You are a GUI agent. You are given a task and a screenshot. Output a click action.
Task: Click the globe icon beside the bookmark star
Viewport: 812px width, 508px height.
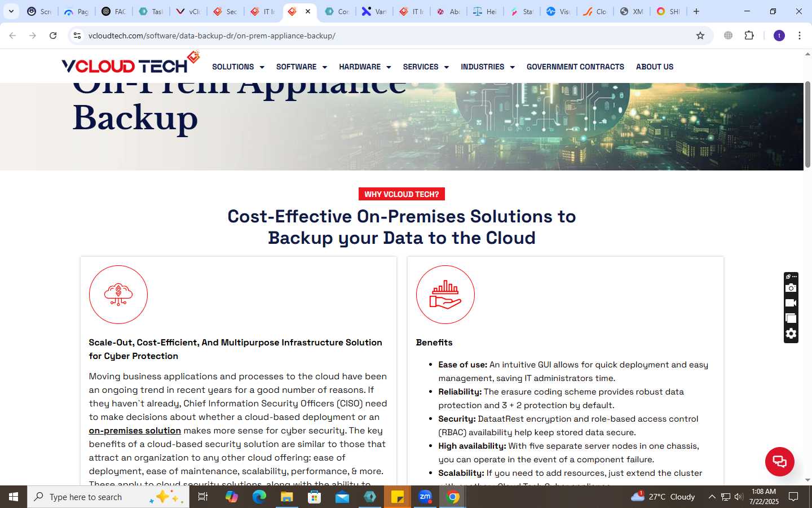pos(728,36)
